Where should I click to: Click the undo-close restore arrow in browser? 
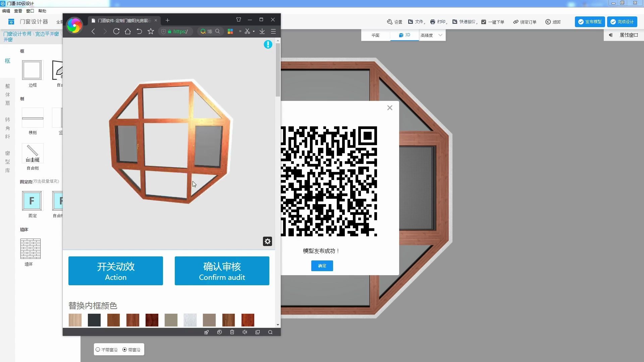[139, 31]
